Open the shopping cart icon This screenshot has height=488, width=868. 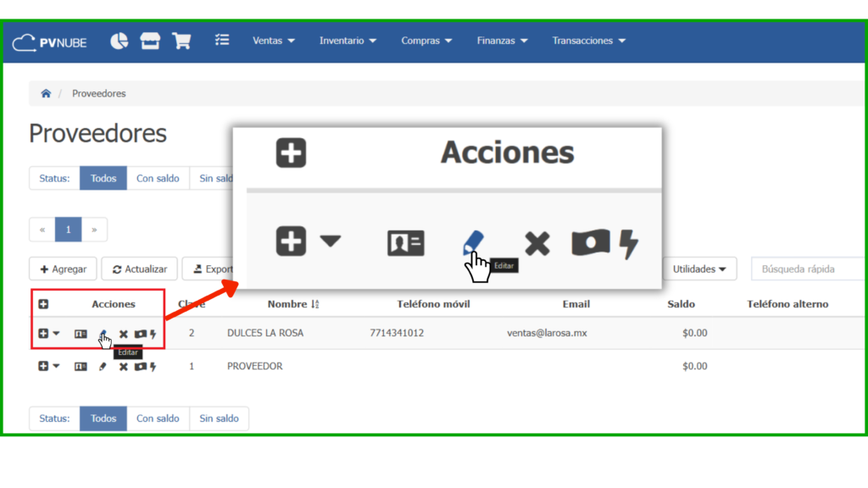pos(181,41)
